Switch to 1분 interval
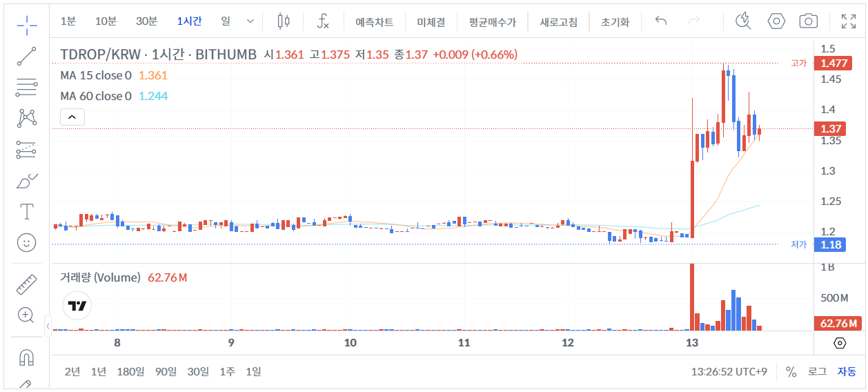 [x=68, y=21]
